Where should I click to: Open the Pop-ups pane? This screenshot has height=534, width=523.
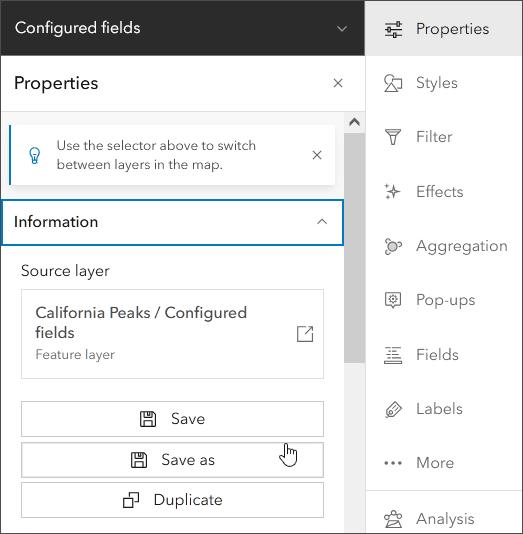click(444, 300)
